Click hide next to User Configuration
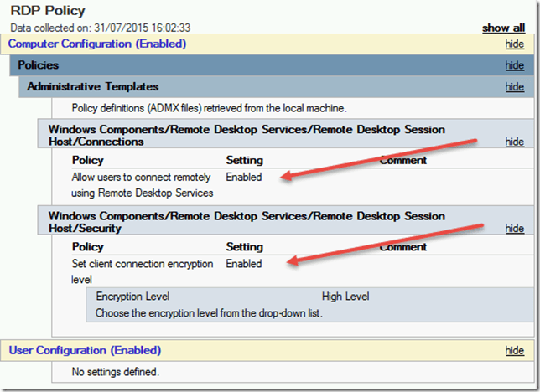Image resolution: width=540 pixels, height=392 pixels. pyautogui.click(x=514, y=350)
